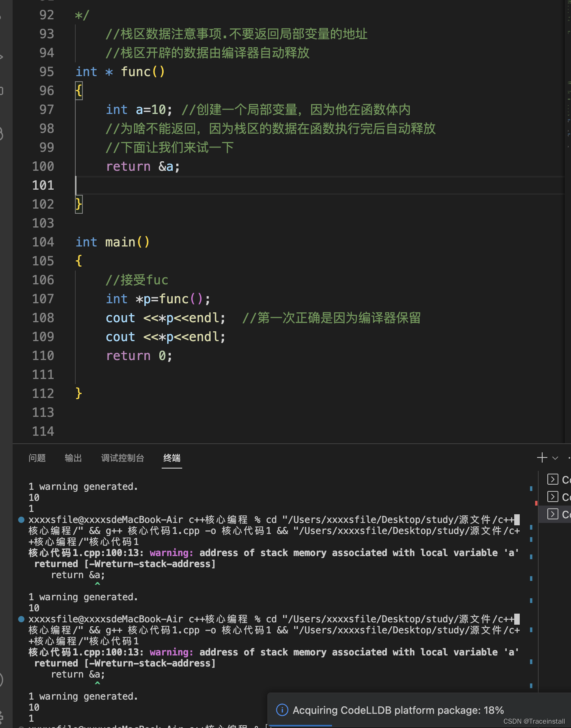Create a new terminal with the plus icon

[542, 457]
